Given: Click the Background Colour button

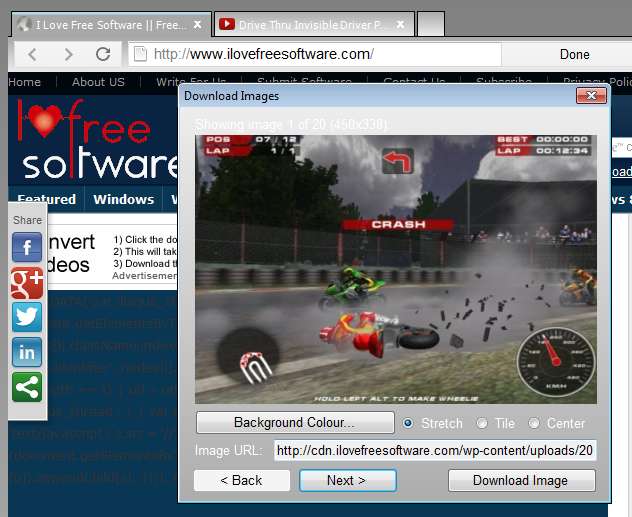Looking at the screenshot, I should 295,422.
